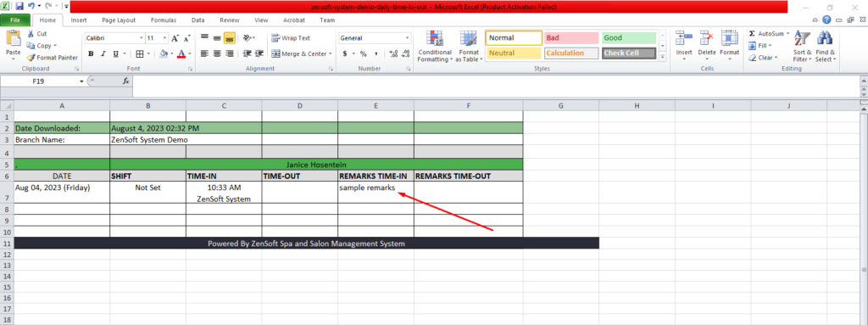Open Sort & Filter menu
The width and height of the screenshot is (868, 325).
point(802,46)
